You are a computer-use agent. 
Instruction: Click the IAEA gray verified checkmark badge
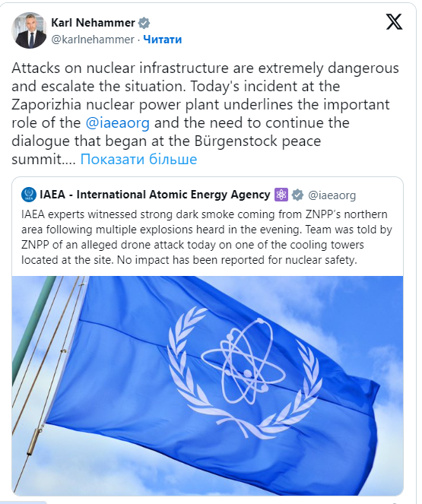coord(297,195)
